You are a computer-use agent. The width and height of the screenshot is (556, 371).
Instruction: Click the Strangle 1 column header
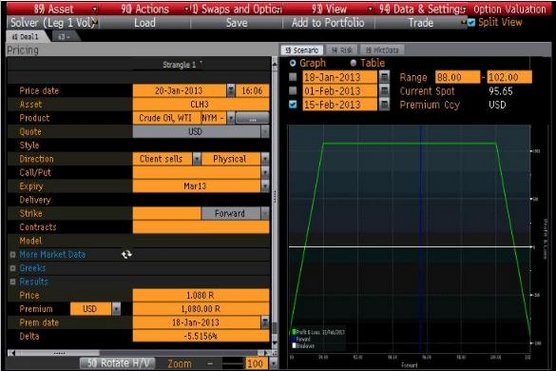[179, 65]
